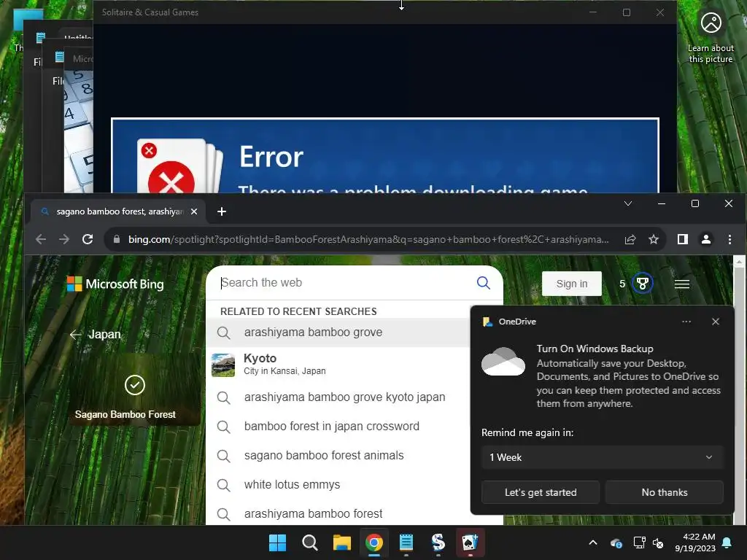This screenshot has height=560, width=747.
Task: Open OneDrive notification options ellipsis
Action: [x=686, y=322]
